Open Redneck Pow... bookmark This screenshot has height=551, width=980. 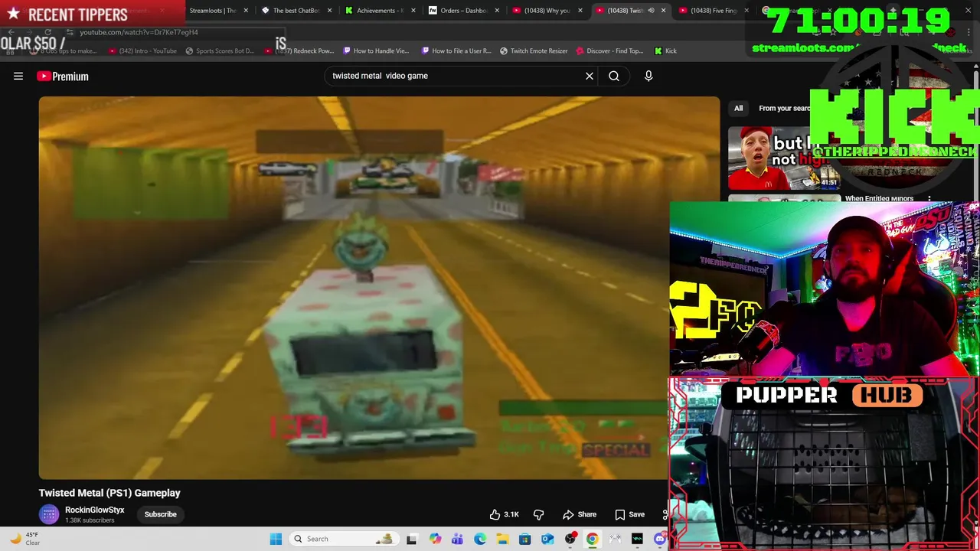point(299,51)
